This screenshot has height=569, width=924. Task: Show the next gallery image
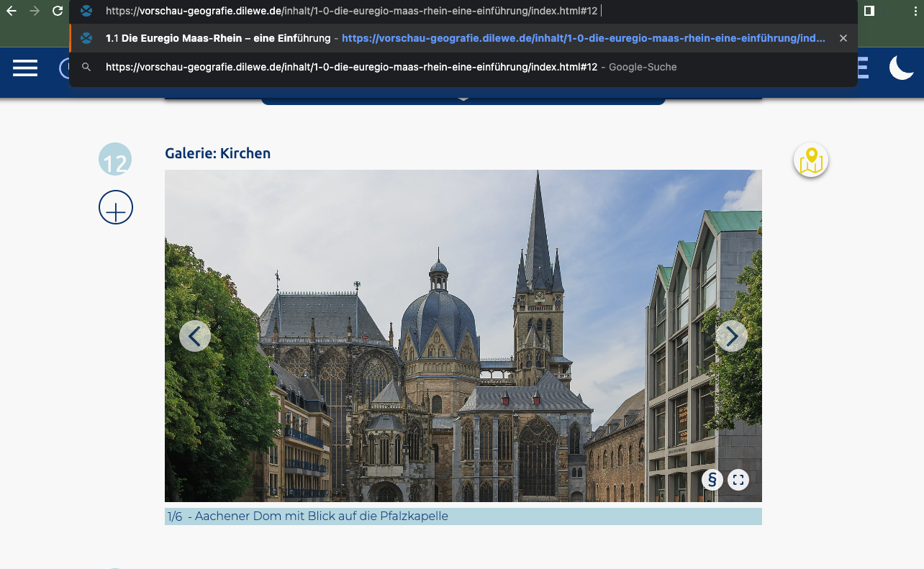[731, 336]
